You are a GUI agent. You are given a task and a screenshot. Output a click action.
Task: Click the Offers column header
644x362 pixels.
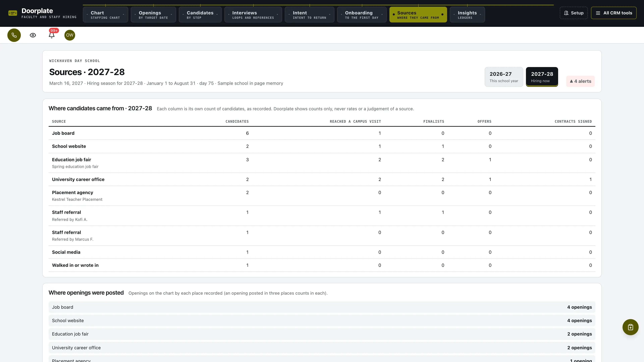point(484,121)
